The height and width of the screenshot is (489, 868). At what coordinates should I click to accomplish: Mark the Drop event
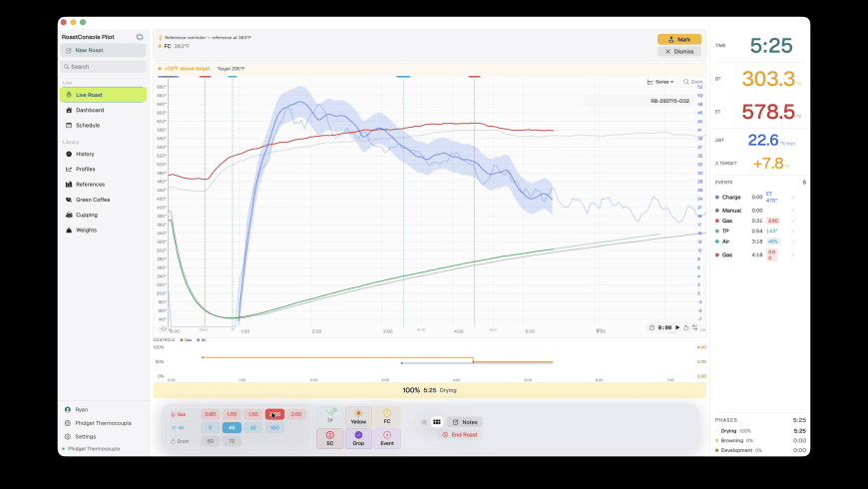pos(358,438)
